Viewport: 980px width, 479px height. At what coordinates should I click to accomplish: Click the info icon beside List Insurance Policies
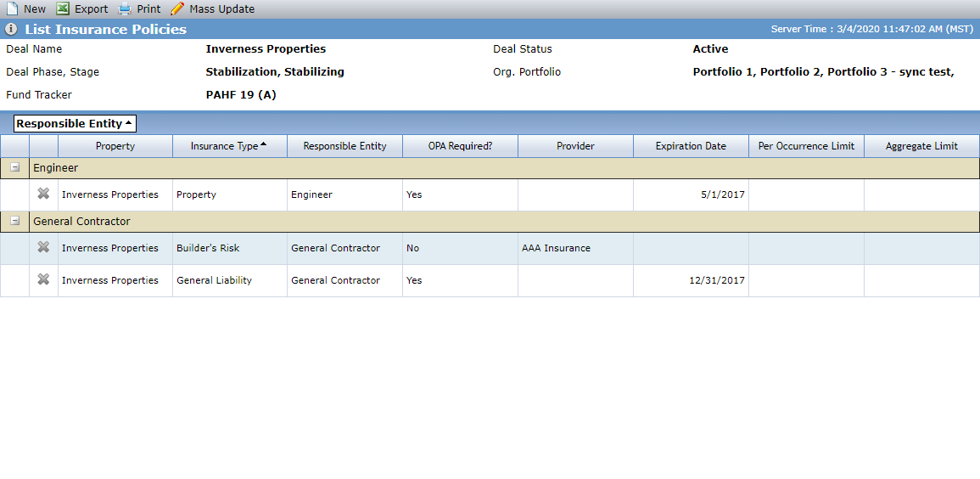11,30
